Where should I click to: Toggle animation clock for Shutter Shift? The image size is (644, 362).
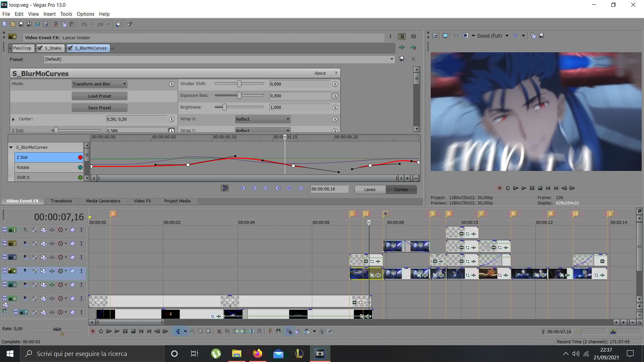point(335,84)
